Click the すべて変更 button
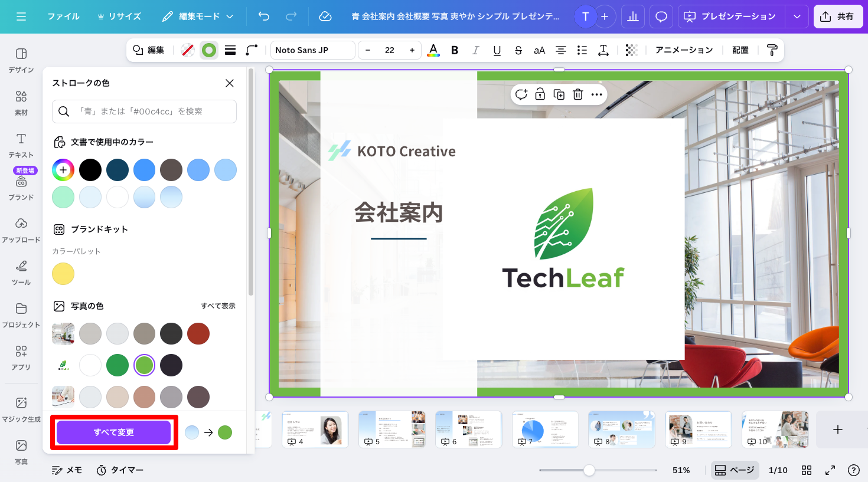 point(114,432)
